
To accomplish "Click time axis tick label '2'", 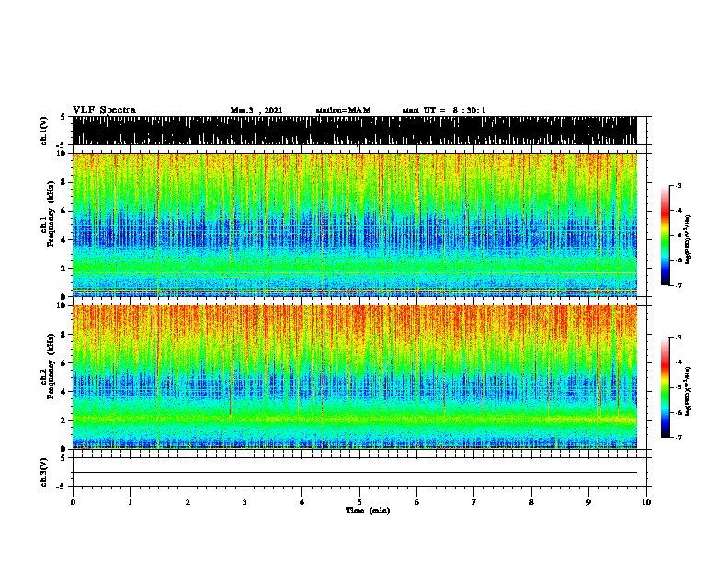I will coord(188,502).
